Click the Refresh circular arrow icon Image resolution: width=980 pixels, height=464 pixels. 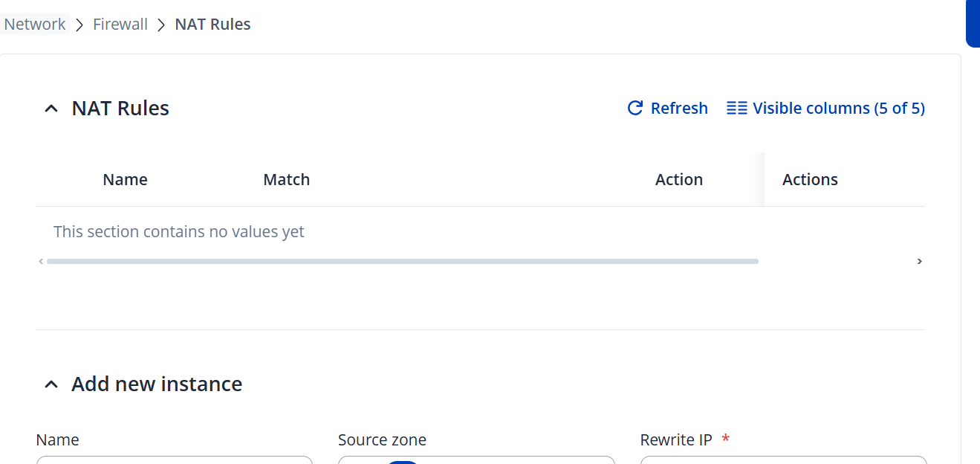(635, 109)
